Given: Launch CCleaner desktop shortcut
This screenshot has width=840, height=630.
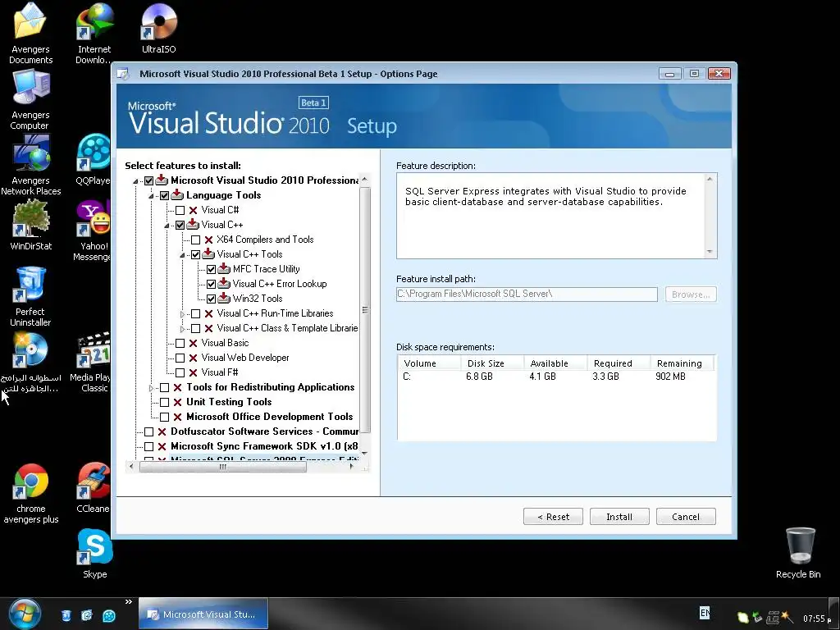Looking at the screenshot, I should (94, 488).
